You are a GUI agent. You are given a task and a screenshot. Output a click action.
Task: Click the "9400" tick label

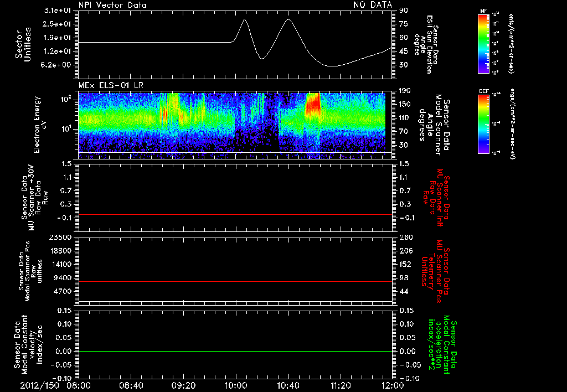[x=63, y=278]
